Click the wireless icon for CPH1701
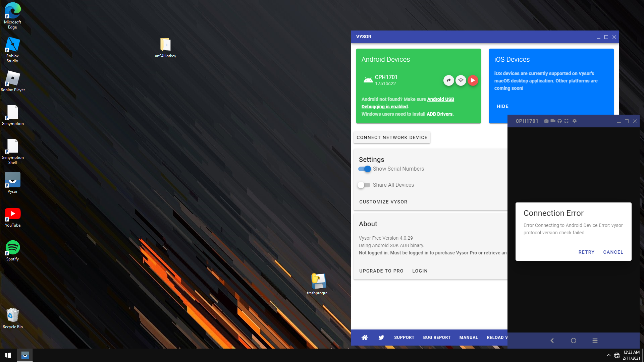Viewport: 644px width, 362px height. (461, 80)
